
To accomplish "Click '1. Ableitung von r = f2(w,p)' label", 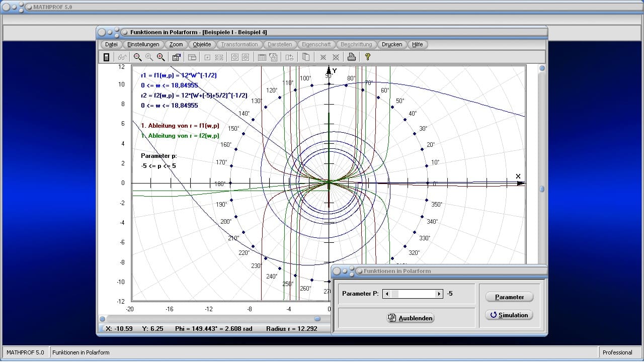I will (x=180, y=136).
